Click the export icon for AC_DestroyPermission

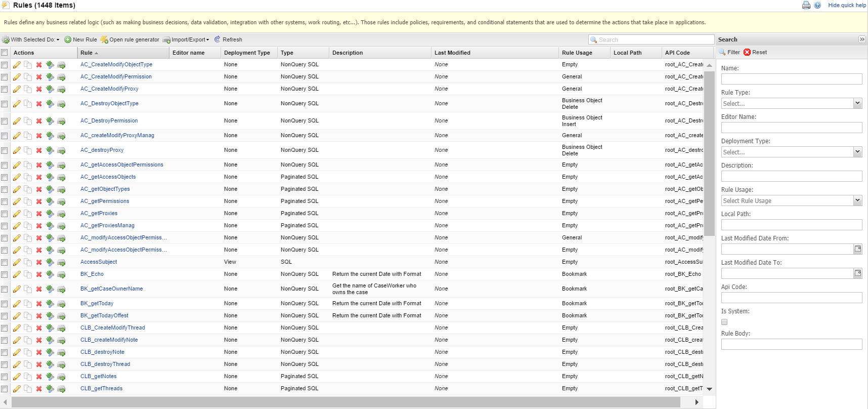[61, 121]
